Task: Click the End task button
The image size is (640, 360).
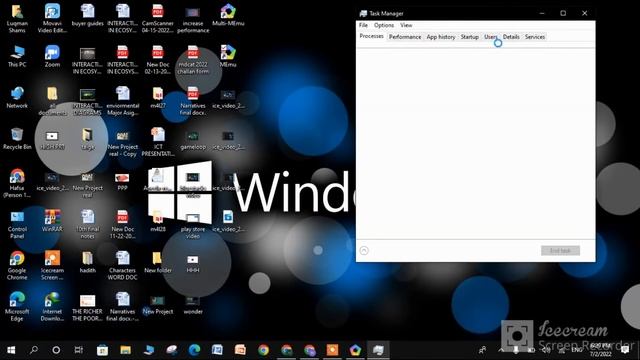Action: [x=560, y=251]
